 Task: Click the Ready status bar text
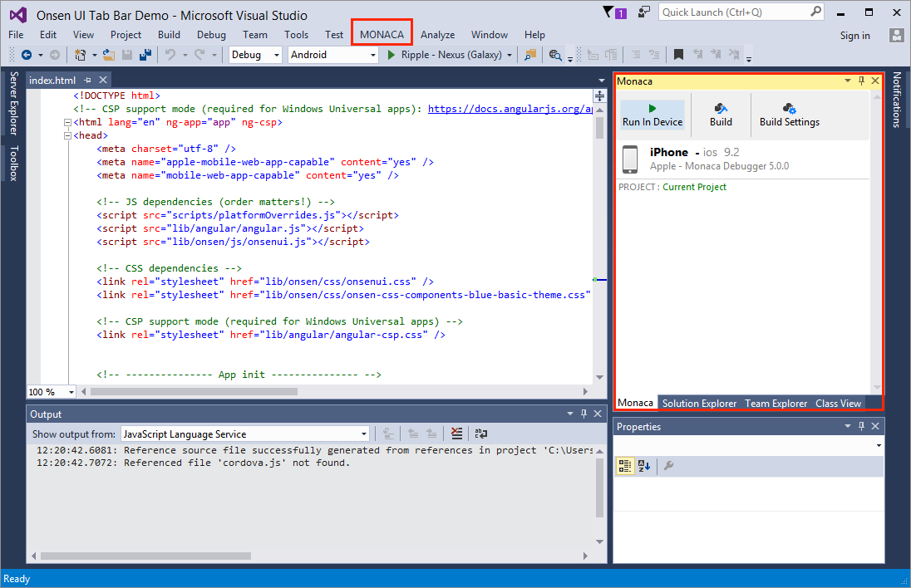pos(17,579)
